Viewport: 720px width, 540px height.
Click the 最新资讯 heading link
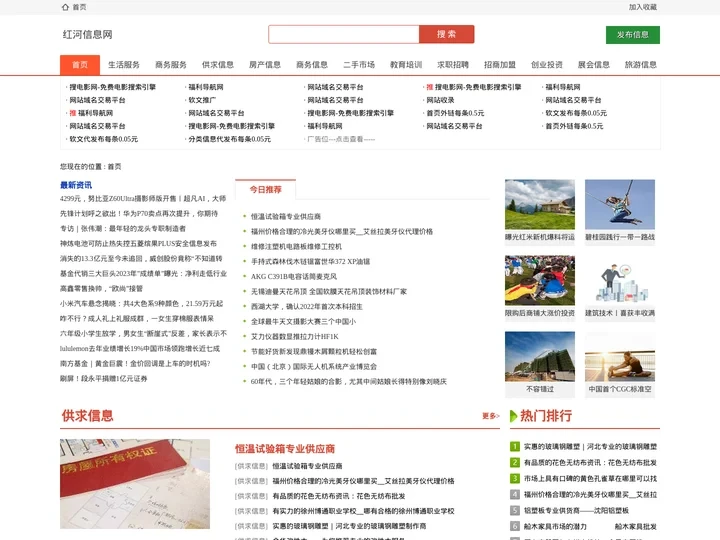click(x=76, y=185)
